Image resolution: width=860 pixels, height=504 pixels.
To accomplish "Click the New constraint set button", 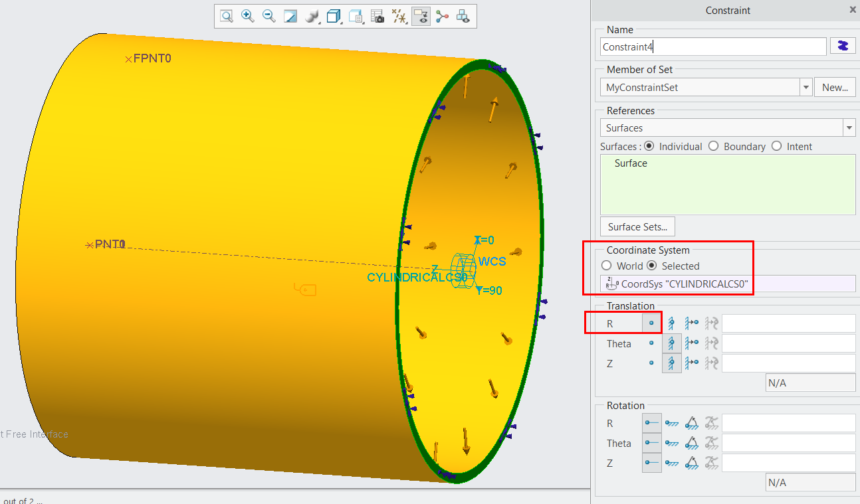I will (x=835, y=87).
